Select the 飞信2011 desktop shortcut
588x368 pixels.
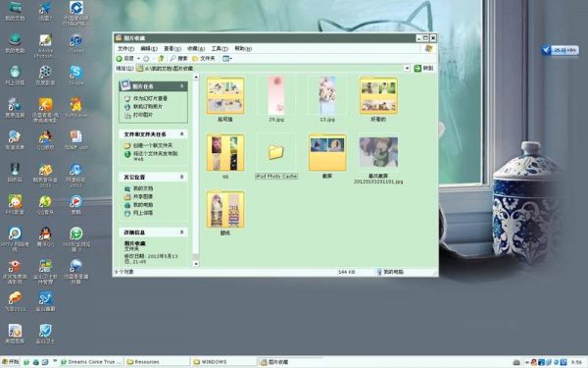point(15,301)
